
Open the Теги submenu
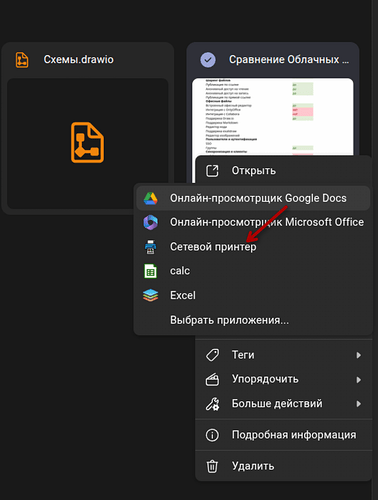coord(283,355)
